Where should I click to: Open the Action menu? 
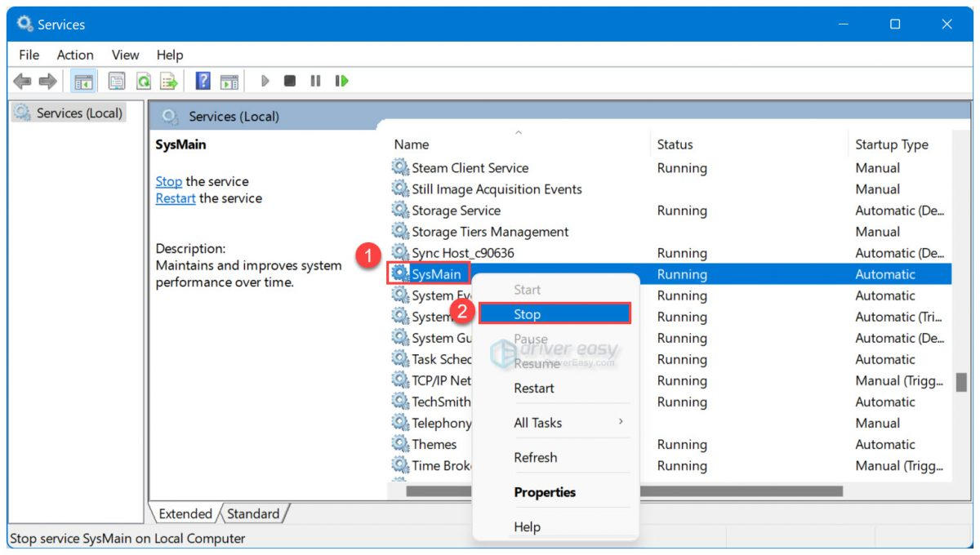pos(74,55)
